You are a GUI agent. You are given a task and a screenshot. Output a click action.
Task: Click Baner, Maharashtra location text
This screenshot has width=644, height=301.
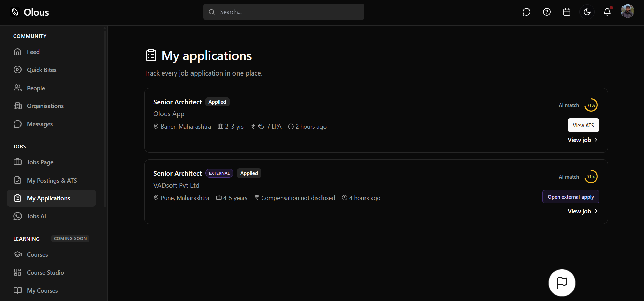click(x=186, y=127)
